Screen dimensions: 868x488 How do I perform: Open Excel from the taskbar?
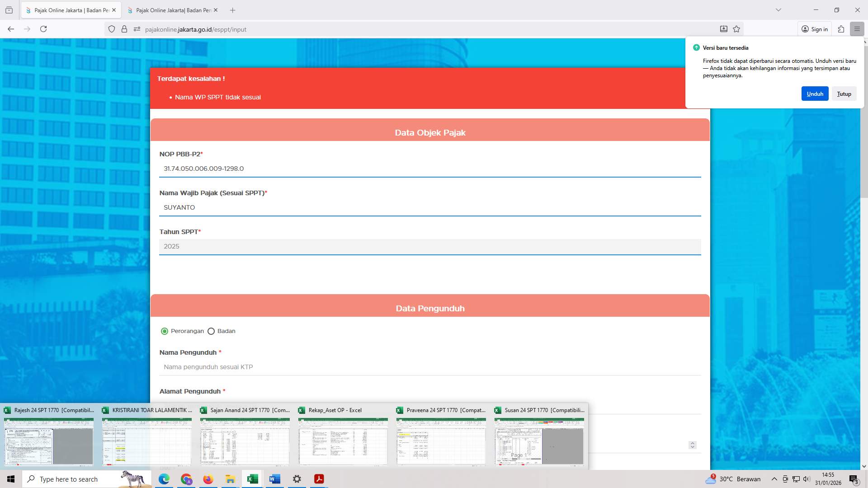point(252,479)
